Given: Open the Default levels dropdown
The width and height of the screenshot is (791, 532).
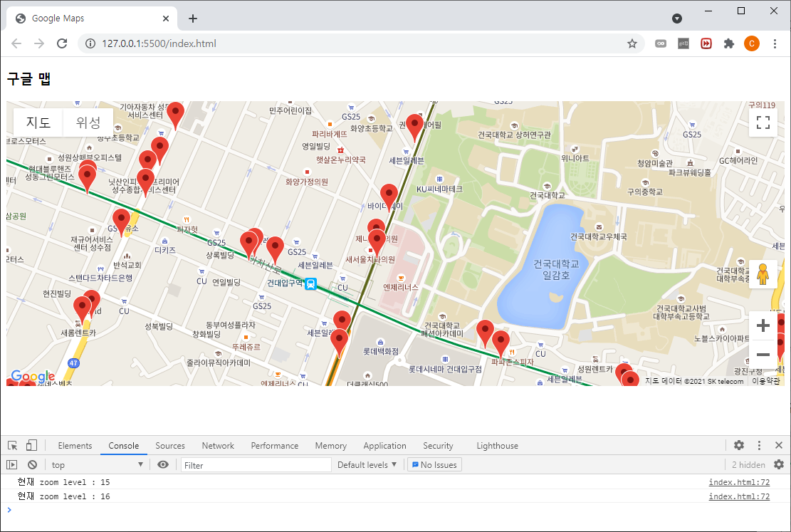Looking at the screenshot, I should coord(367,465).
